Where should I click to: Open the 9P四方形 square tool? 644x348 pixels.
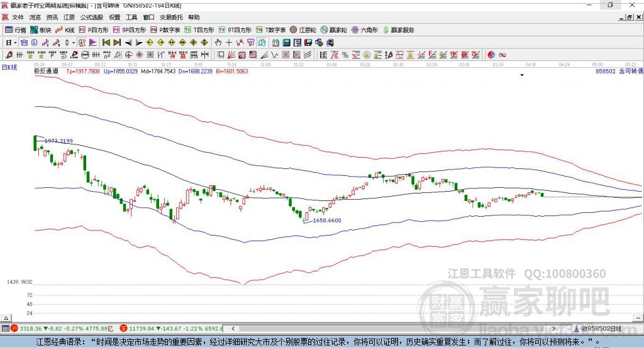tap(130, 30)
